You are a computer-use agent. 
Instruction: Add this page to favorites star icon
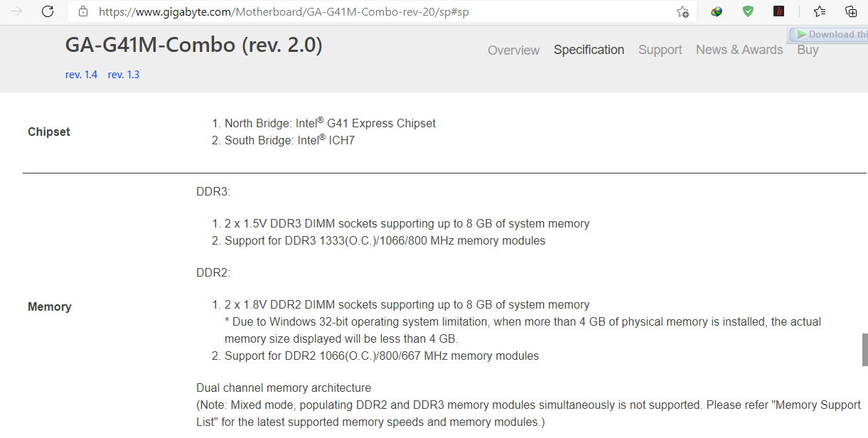point(682,11)
